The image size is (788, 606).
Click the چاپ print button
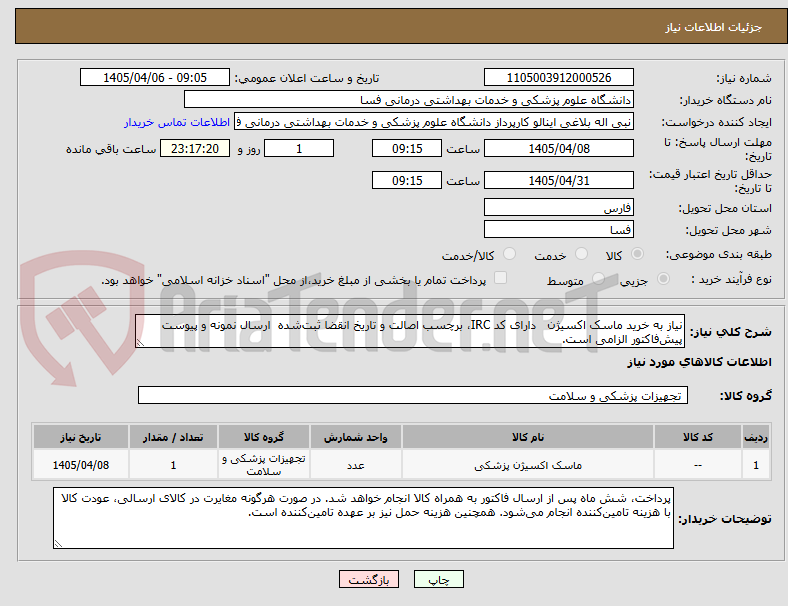439,579
